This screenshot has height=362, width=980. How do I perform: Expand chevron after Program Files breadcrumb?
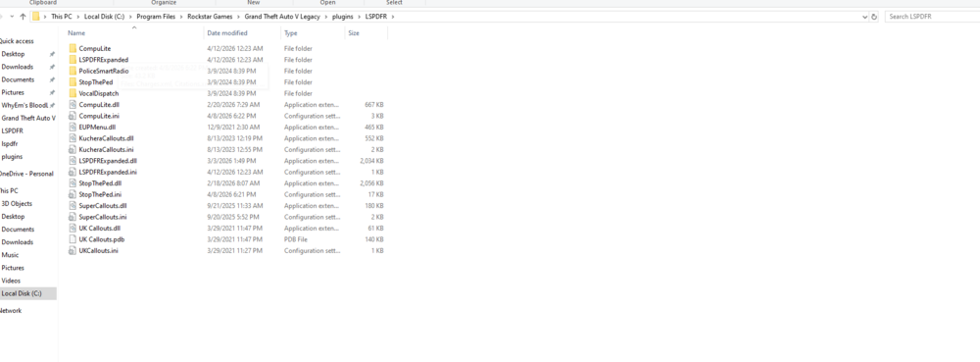pyautogui.click(x=182, y=17)
